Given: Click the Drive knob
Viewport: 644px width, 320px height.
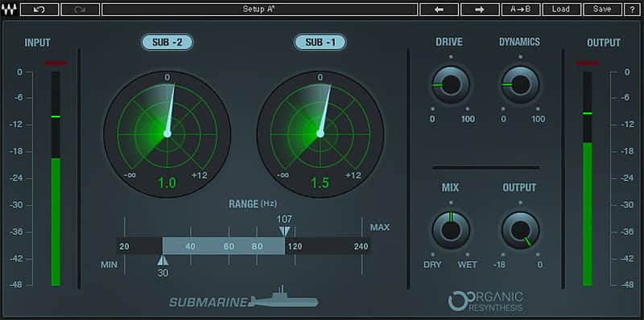Looking at the screenshot, I should 451,85.
